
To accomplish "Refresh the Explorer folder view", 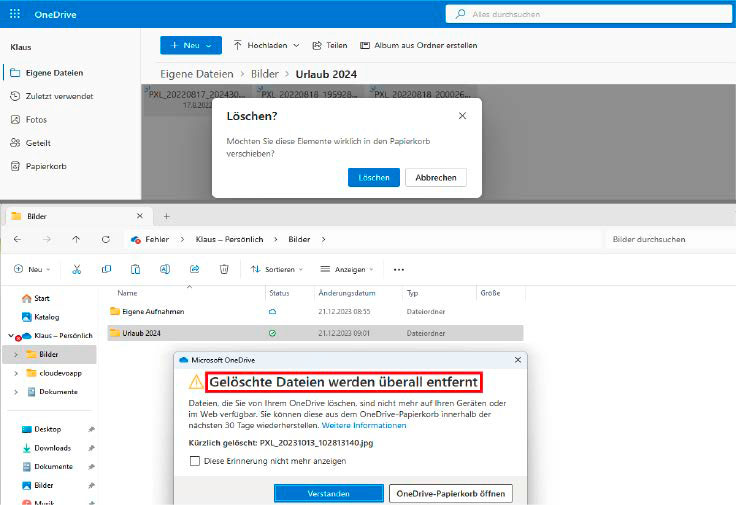I will (x=106, y=239).
